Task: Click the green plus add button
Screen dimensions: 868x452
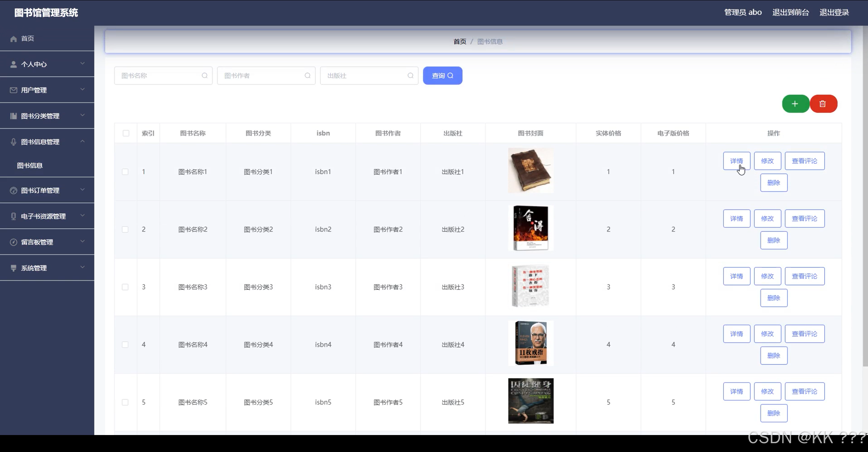Action: point(795,104)
